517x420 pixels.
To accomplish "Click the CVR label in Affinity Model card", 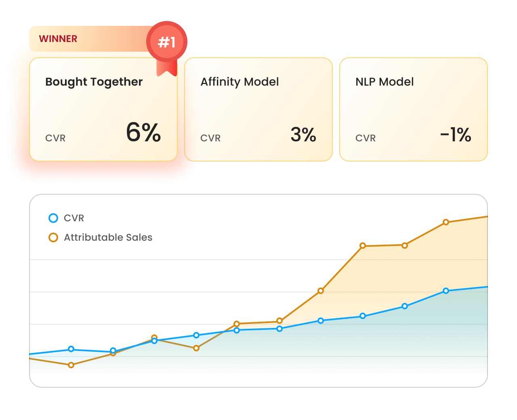I will point(210,138).
